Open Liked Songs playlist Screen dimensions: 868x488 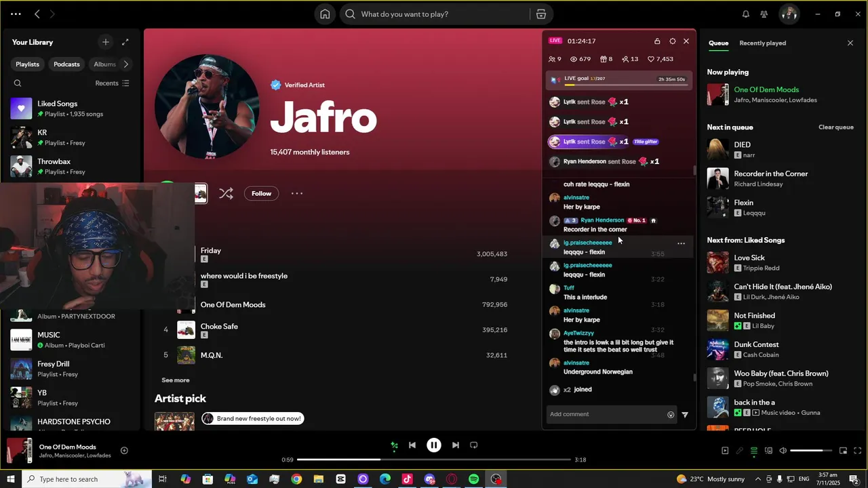click(x=71, y=108)
